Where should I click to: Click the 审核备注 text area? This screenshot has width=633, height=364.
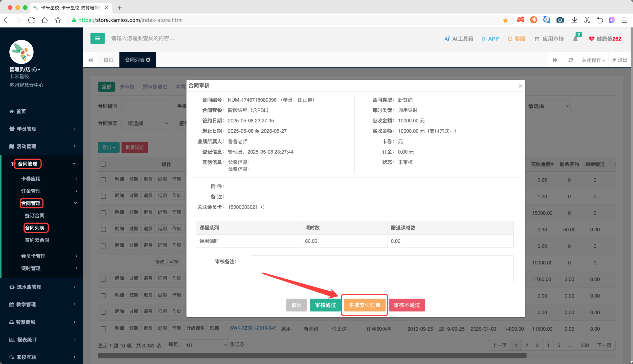[x=382, y=269]
